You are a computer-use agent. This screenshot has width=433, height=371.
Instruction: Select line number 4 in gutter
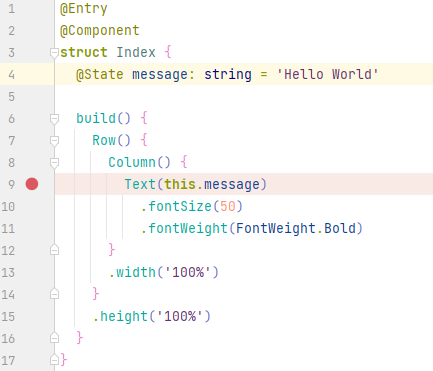click(12, 74)
